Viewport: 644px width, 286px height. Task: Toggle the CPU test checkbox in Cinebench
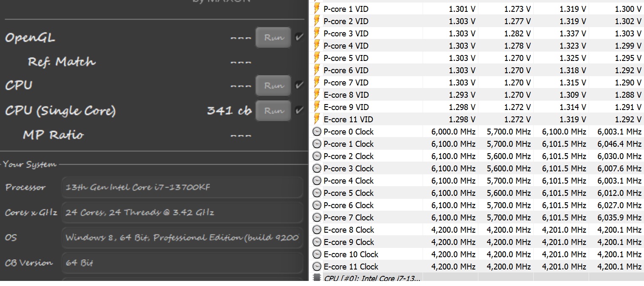[x=299, y=85]
